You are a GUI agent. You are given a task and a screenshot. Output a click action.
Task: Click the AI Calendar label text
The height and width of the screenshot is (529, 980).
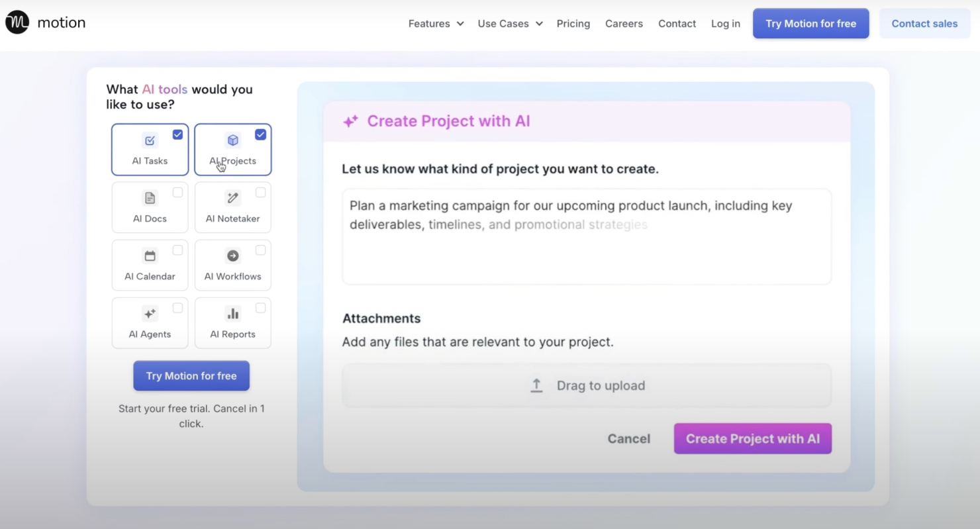pyautogui.click(x=150, y=276)
